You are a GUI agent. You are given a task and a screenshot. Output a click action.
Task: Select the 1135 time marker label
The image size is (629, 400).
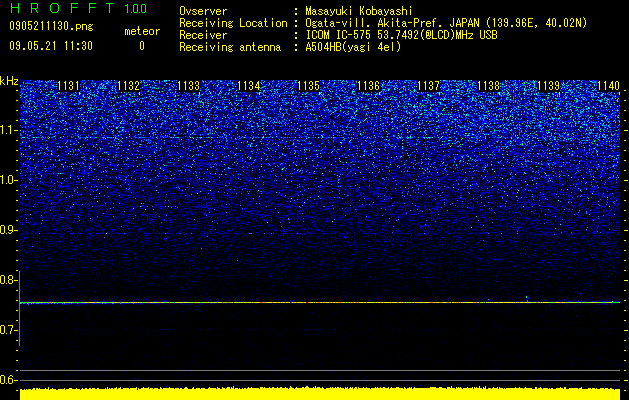[x=308, y=86]
